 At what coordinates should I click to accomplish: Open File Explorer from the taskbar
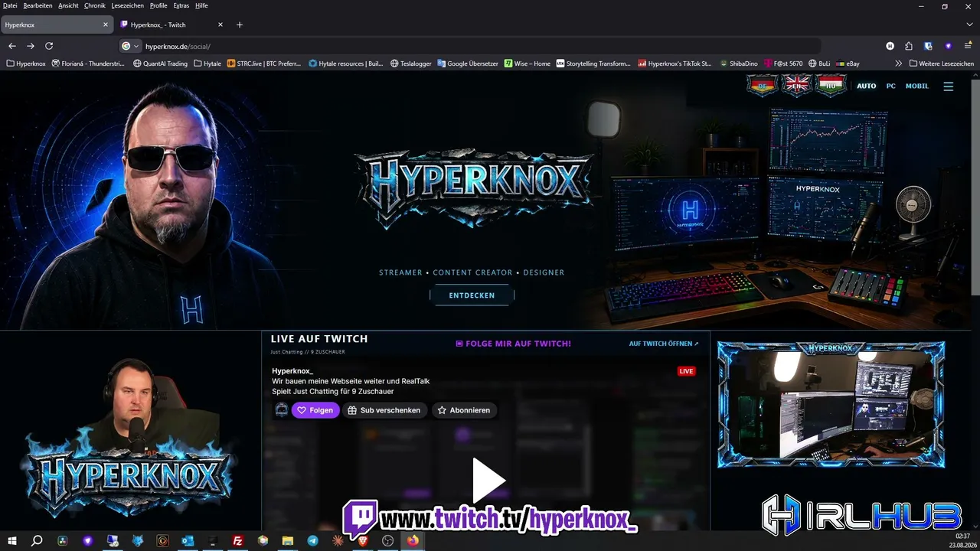(289, 541)
